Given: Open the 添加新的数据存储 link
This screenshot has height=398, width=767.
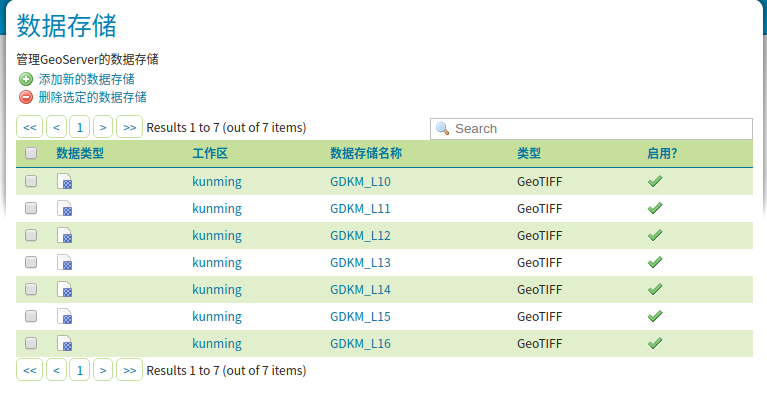Looking at the screenshot, I should [87, 79].
